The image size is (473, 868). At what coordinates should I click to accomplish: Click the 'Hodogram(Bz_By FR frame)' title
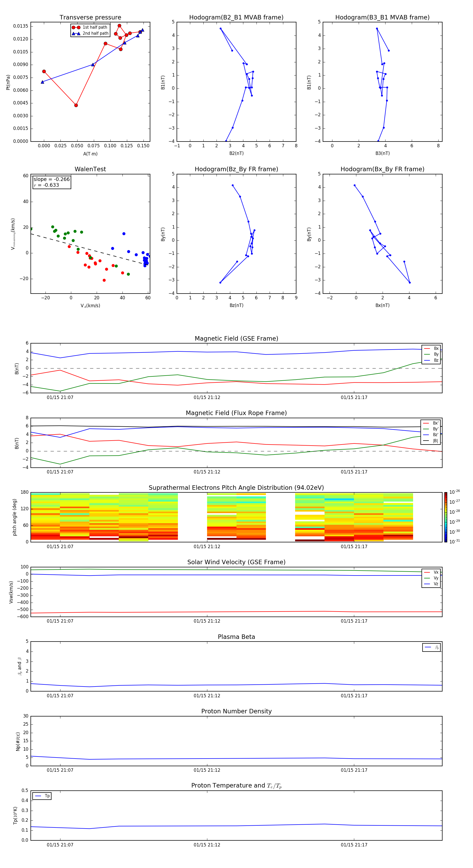236,169
